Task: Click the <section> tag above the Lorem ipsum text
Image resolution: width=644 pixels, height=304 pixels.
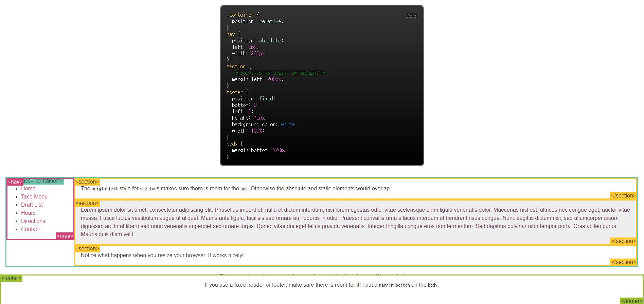Action: click(x=87, y=203)
